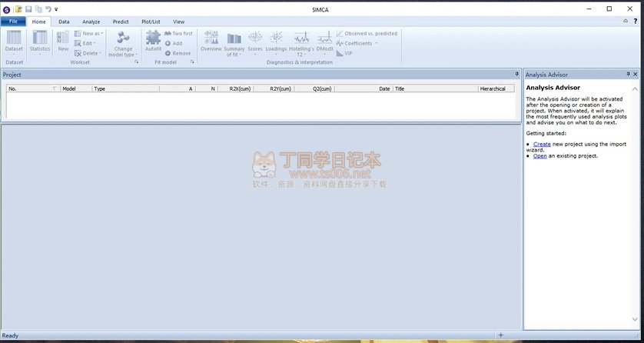644x343 pixels.
Task: Click the Create new project link
Action: (x=542, y=144)
